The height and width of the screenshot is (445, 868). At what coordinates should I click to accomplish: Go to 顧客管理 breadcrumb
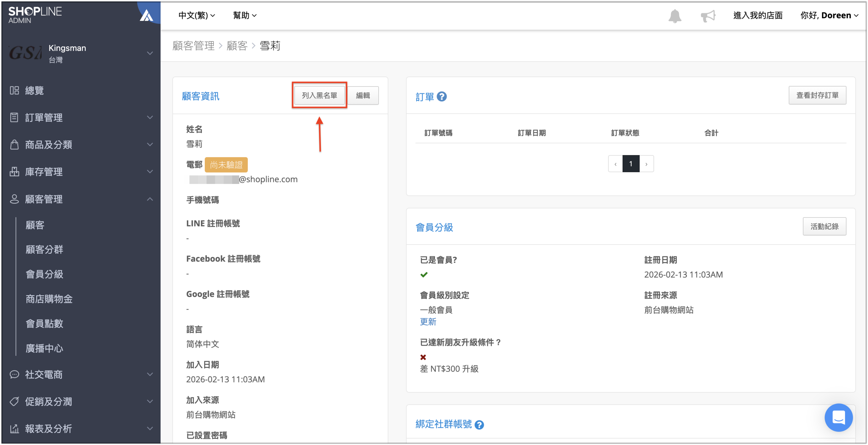click(x=193, y=45)
